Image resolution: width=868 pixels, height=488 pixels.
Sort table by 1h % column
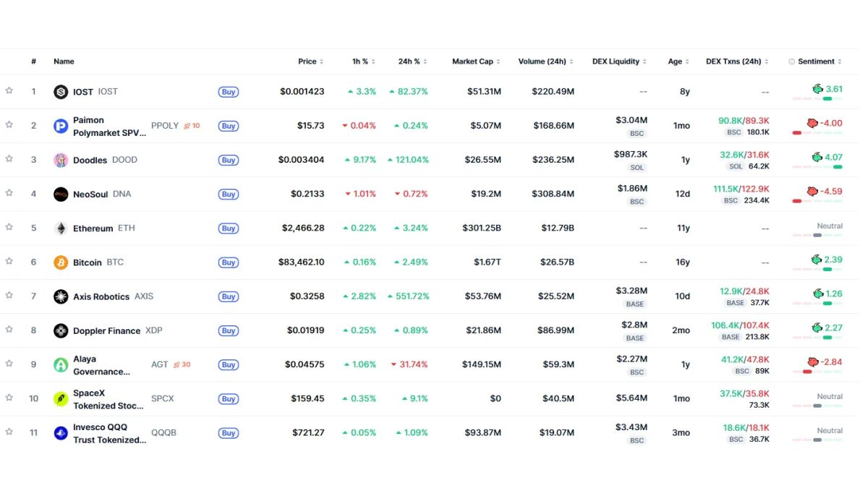coord(364,61)
